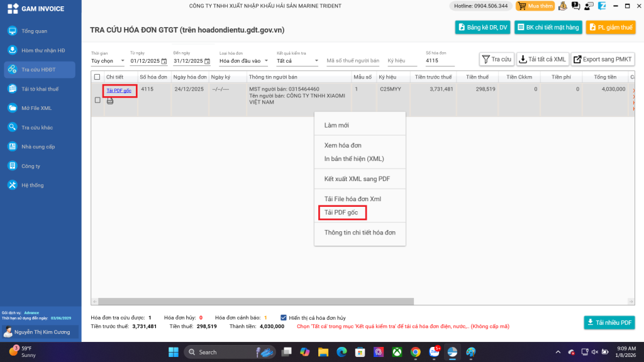Toggle select-all checkbox in table header
The image size is (644, 362).
[97, 77]
